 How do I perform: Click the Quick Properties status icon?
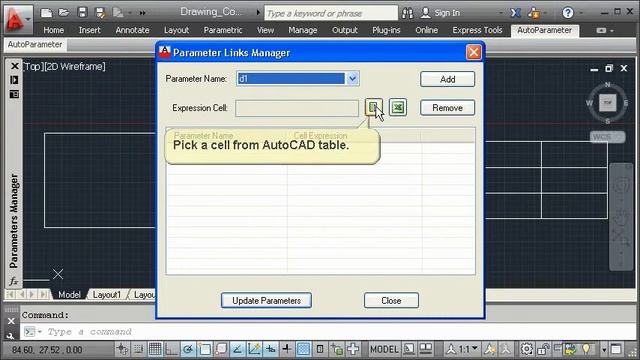click(x=320, y=349)
